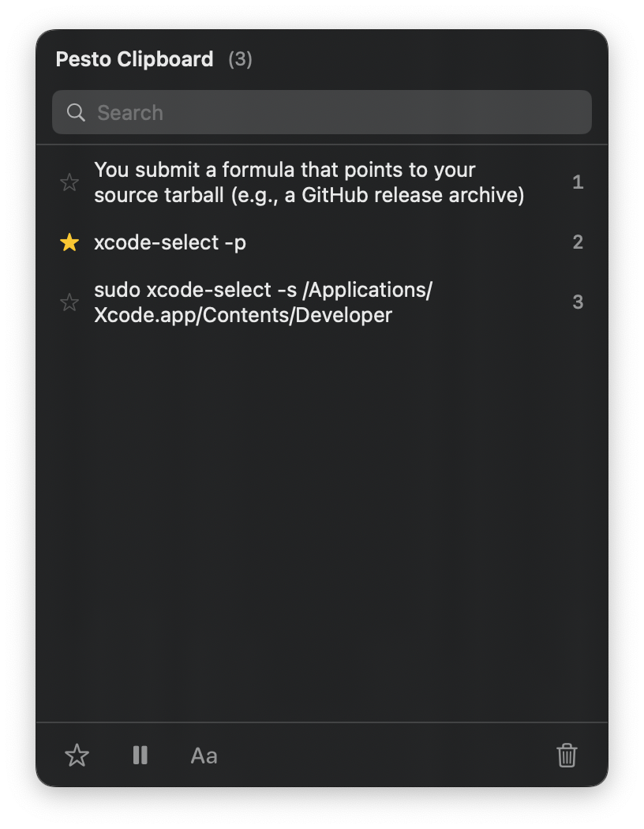Click the number 3 beside the sudo command
Viewport: 644px width, 829px height.
click(578, 302)
